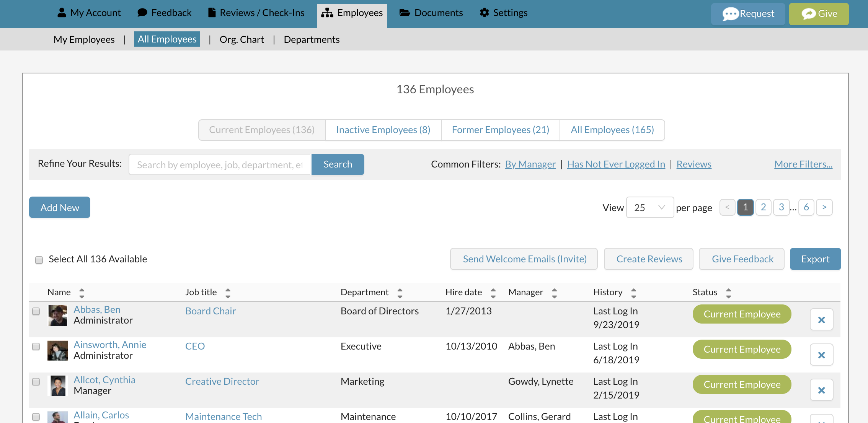Open Abbas, Ben employee link
This screenshot has width=868, height=423.
tap(97, 309)
